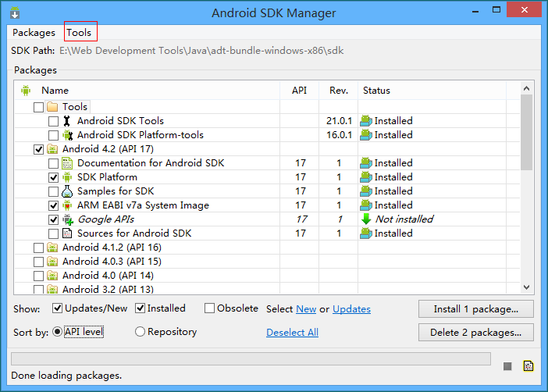
Task: Click the Android 3.2 (API 13) folder icon
Action: (x=52, y=289)
